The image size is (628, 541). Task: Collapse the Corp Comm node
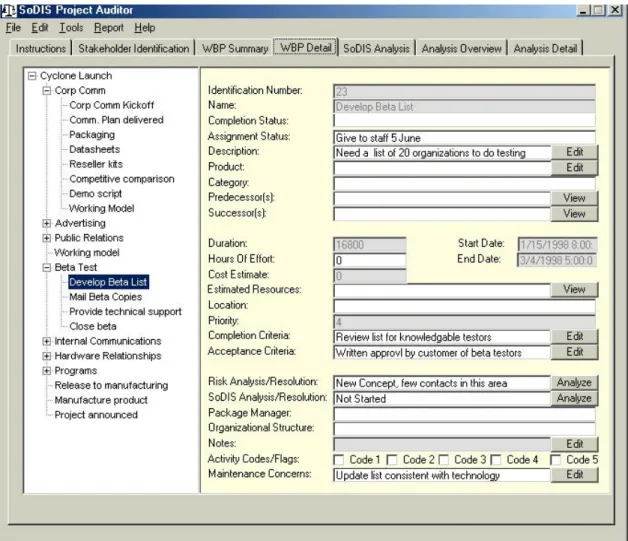click(47, 91)
